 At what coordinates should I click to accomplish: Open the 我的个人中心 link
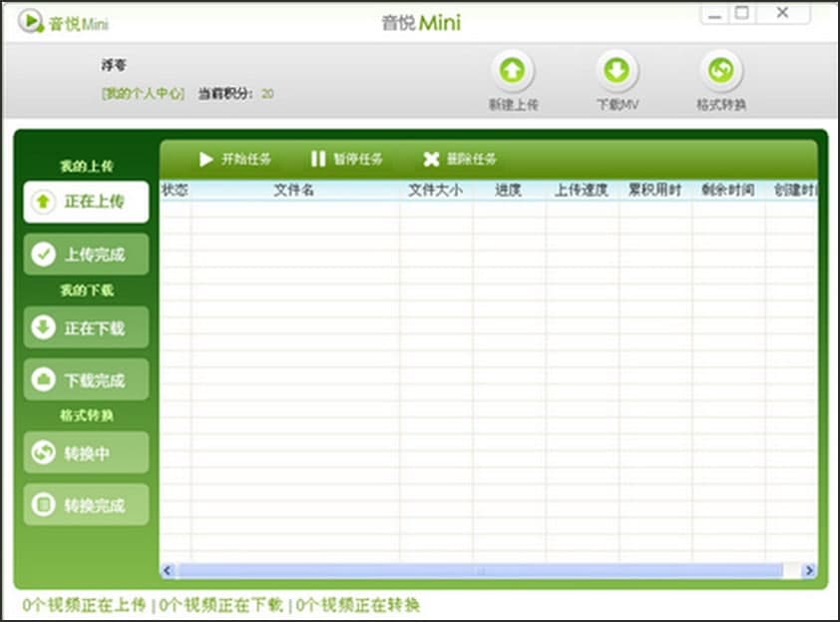(x=143, y=94)
